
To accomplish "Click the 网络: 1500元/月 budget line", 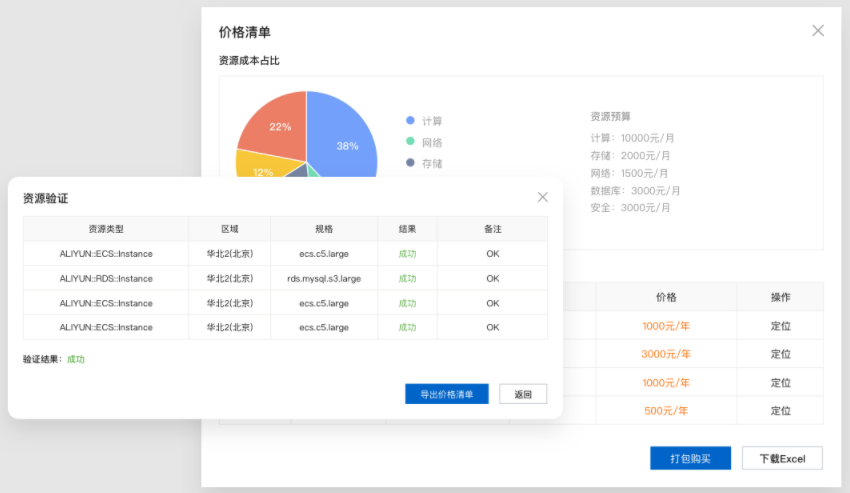I will point(629,173).
